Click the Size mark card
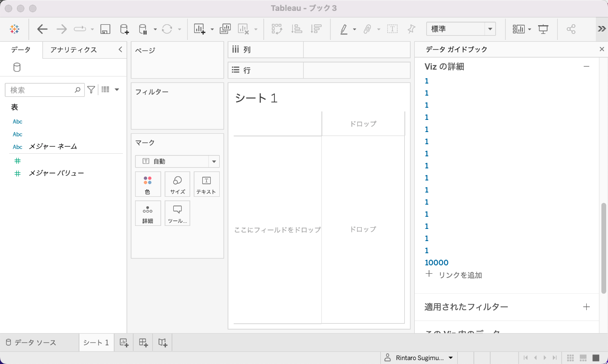 (x=177, y=184)
